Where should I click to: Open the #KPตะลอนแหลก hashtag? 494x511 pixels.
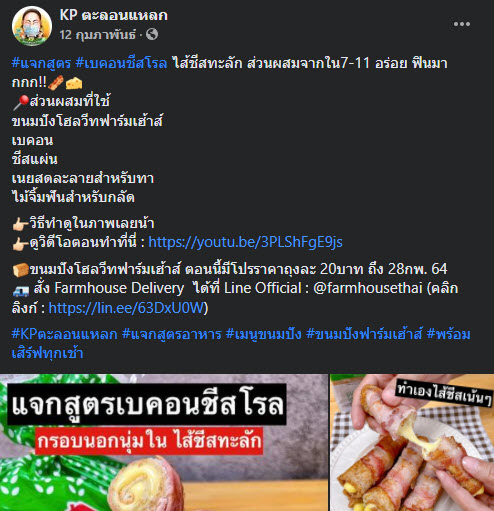64,334
